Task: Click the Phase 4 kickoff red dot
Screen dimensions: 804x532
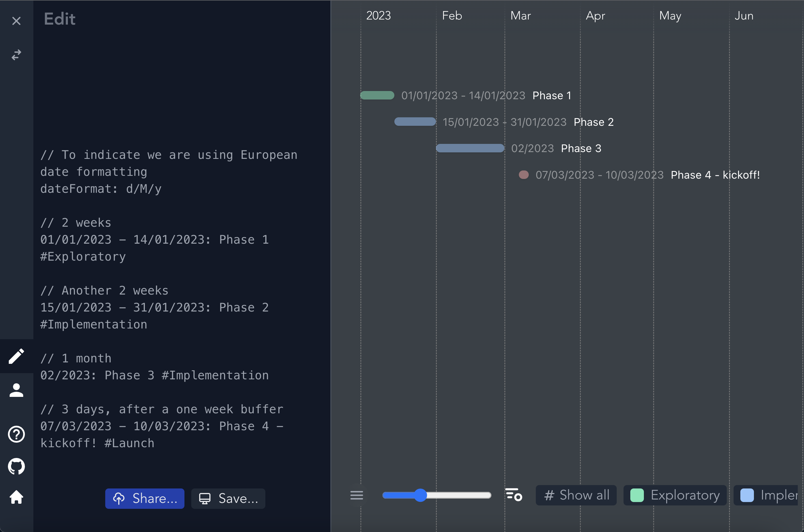Action: (524, 175)
